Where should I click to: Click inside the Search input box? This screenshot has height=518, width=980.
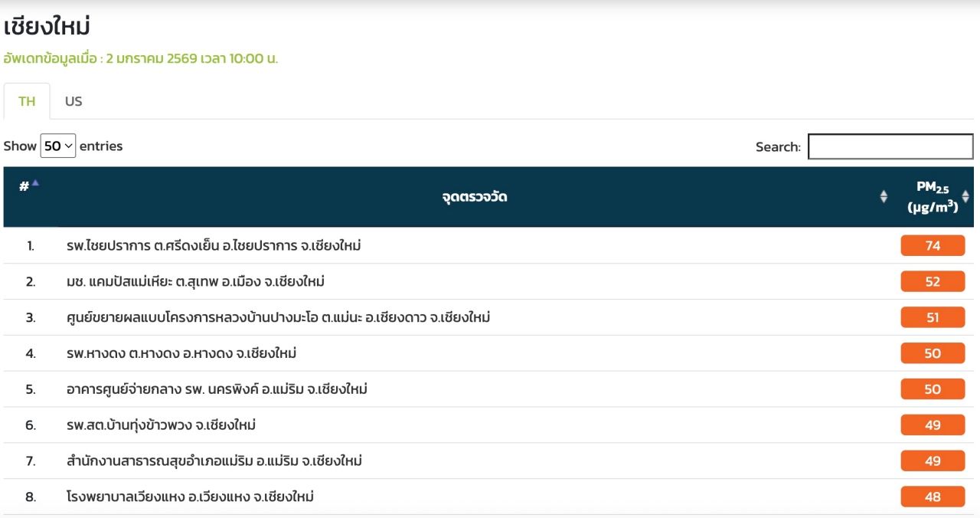(890, 146)
